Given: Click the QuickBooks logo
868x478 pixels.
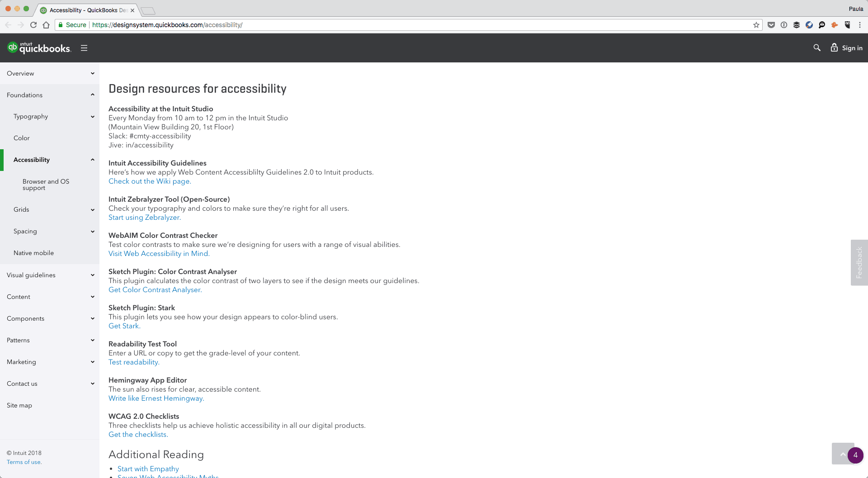Looking at the screenshot, I should pyautogui.click(x=39, y=47).
